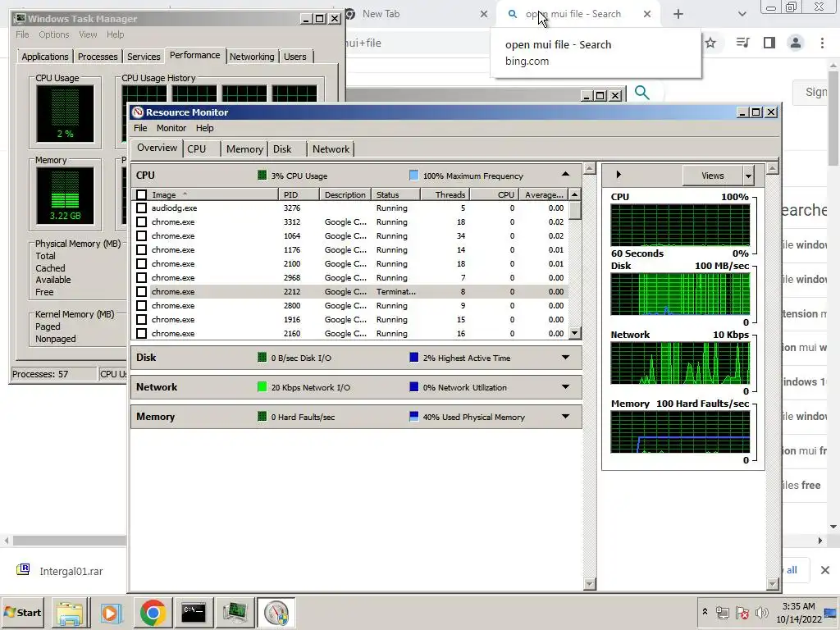Open Chrome three-dot menu
The height and width of the screenshot is (630, 840).
pos(822,43)
